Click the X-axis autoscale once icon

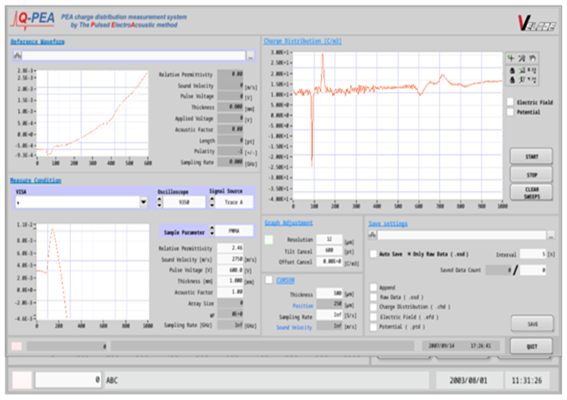point(522,71)
